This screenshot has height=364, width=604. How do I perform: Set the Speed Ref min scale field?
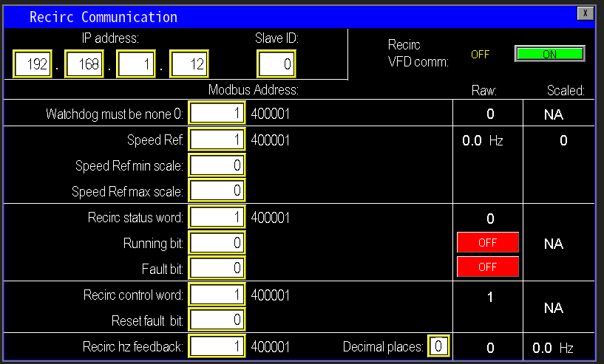pos(217,165)
